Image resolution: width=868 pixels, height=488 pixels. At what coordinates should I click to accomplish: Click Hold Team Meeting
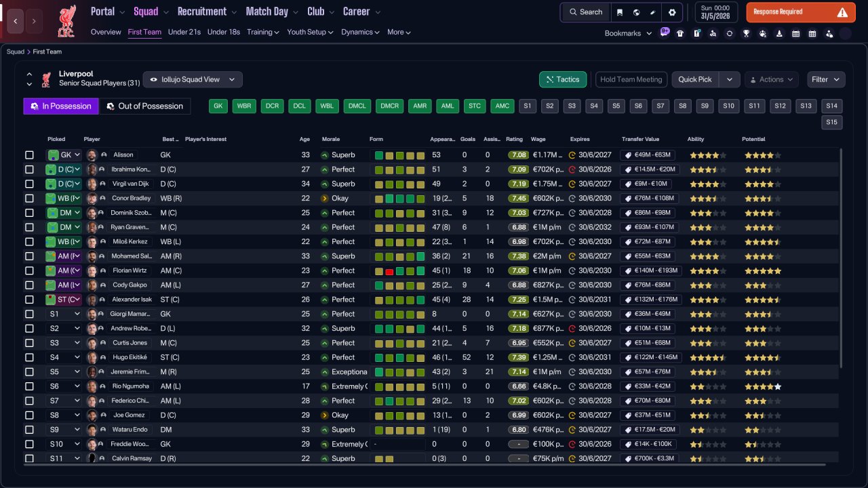[x=631, y=79]
